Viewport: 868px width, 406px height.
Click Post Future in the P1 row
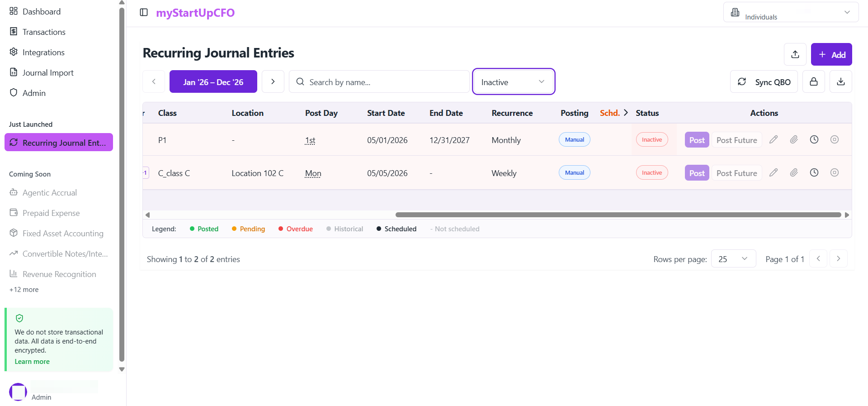click(x=737, y=140)
